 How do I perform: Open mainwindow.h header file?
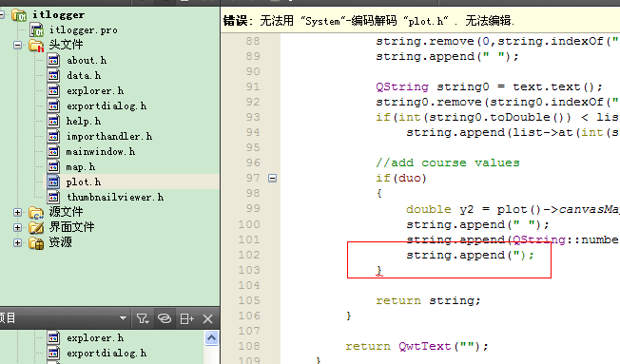pyautogui.click(x=101, y=152)
